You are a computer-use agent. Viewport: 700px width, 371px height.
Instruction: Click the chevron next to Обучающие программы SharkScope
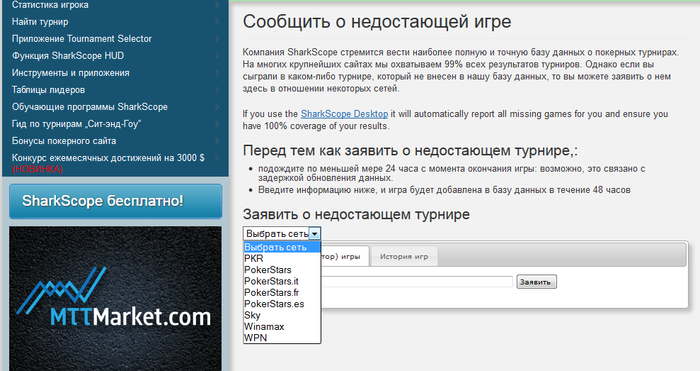coord(217,107)
